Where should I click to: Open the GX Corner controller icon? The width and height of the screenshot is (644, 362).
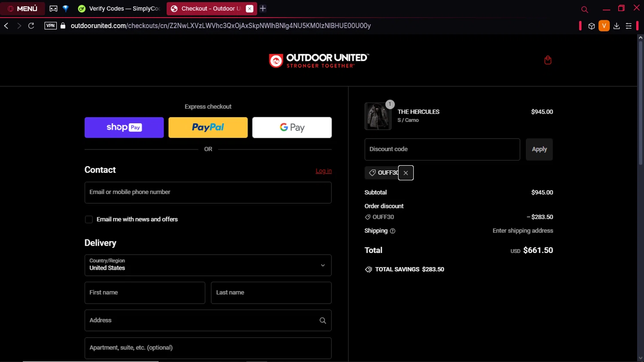click(53, 9)
